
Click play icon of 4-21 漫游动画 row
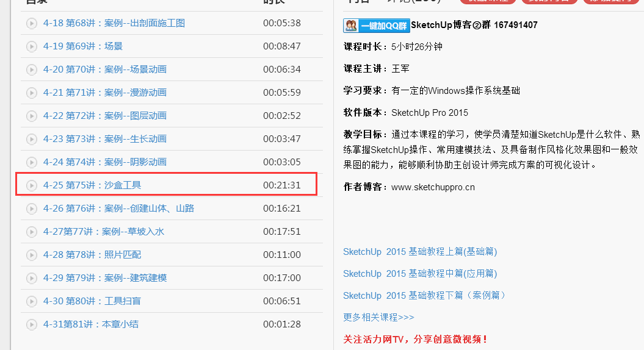point(32,93)
